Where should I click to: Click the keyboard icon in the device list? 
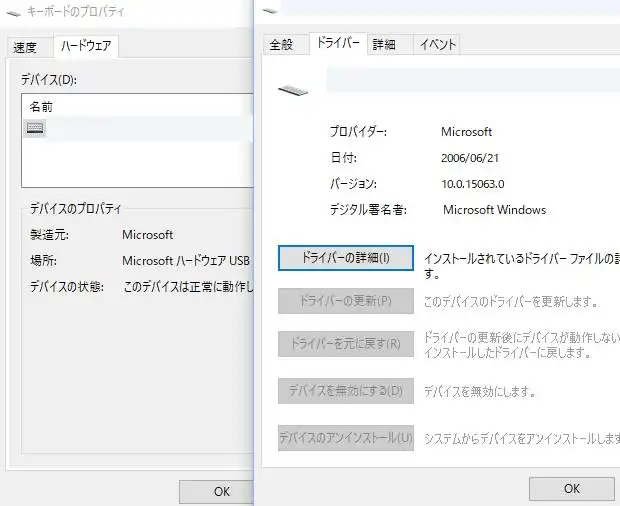tap(35, 128)
